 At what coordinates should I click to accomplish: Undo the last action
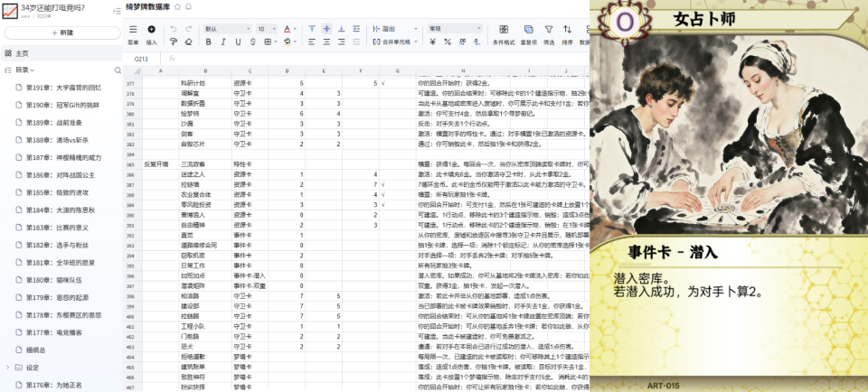pos(174,29)
